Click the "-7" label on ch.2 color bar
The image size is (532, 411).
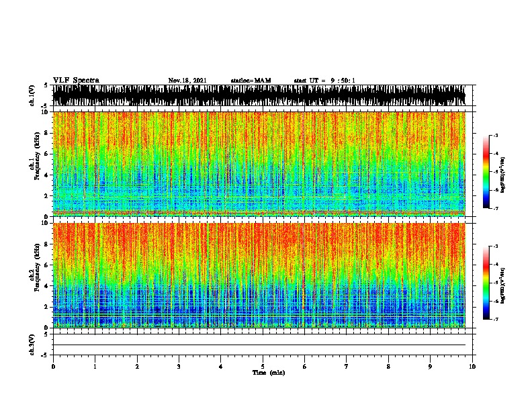click(x=495, y=320)
